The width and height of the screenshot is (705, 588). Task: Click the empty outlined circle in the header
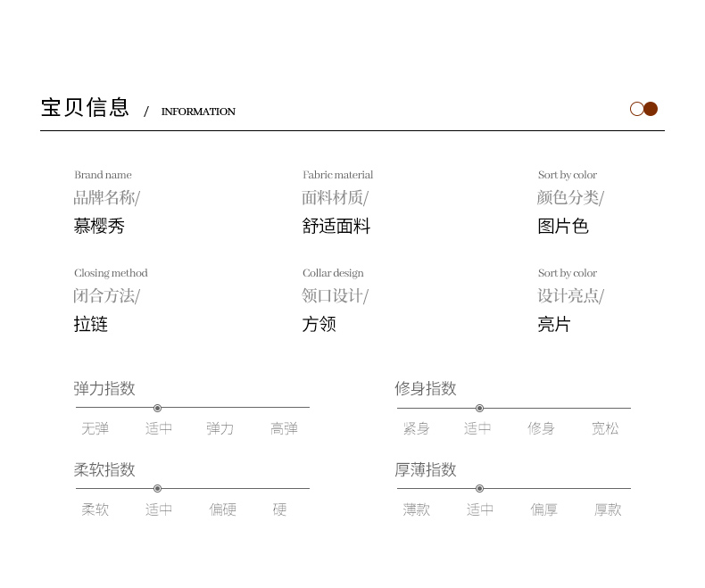[636, 109]
